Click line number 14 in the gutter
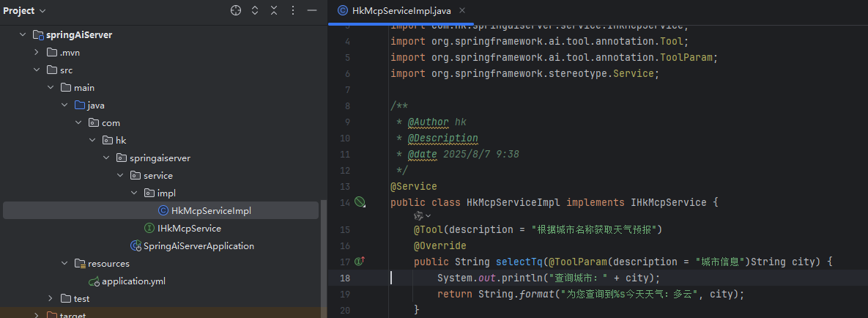 click(345, 202)
